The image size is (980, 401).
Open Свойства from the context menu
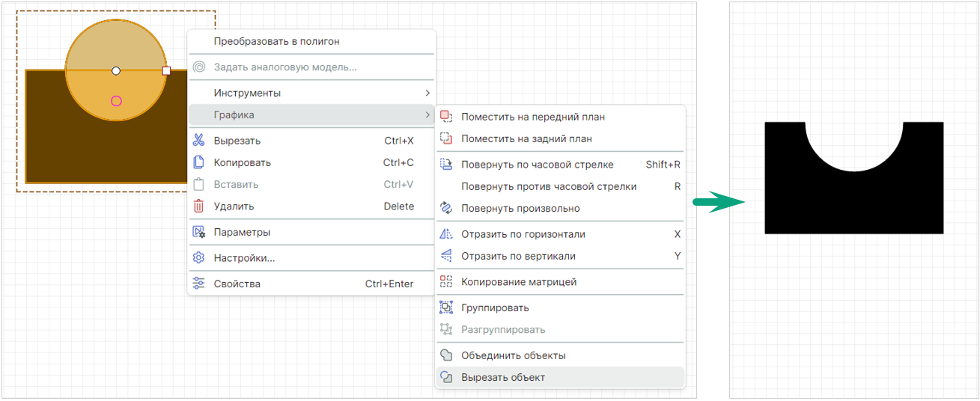click(237, 284)
